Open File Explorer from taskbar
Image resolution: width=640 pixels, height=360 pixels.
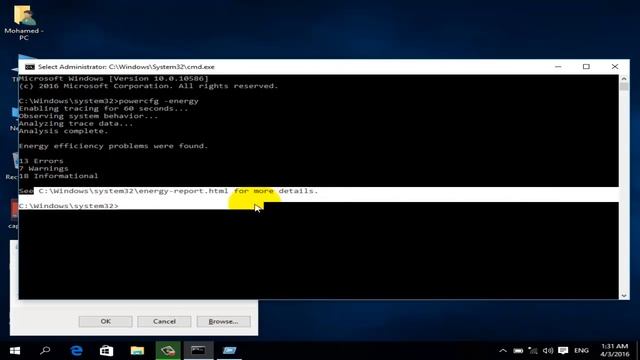coord(137,351)
